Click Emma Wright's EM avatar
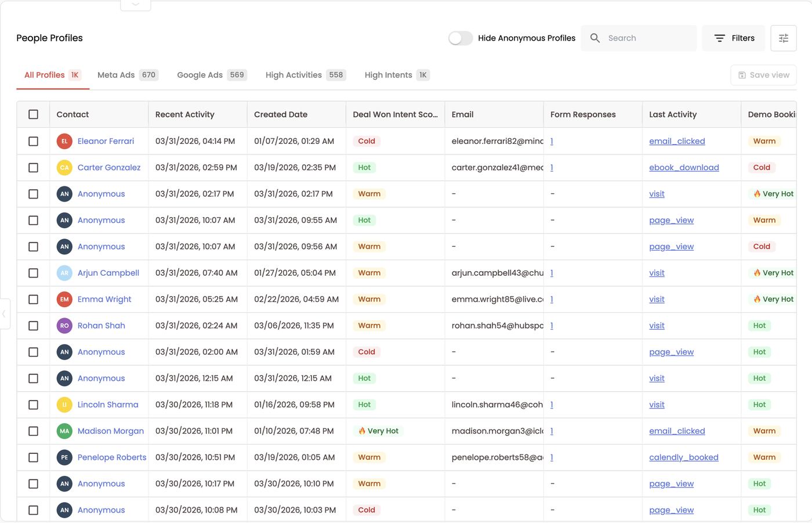 [x=64, y=300]
